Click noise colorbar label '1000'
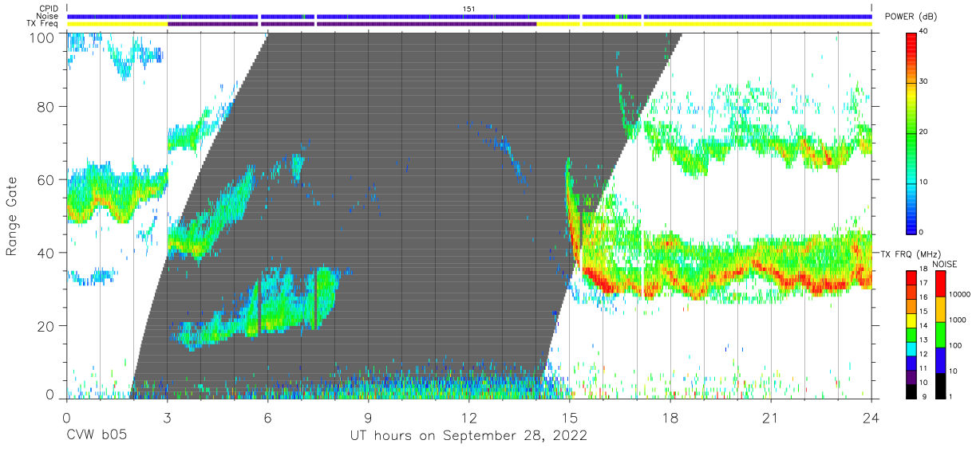This screenshot has width=980, height=452. [x=957, y=320]
